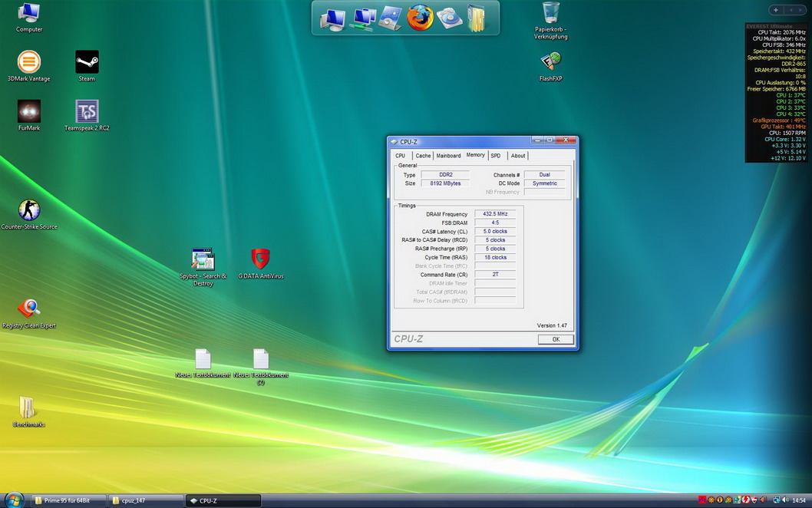Viewport: 812px width, 508px height.
Task: Launch the FurMark desktop icon
Action: point(28,111)
